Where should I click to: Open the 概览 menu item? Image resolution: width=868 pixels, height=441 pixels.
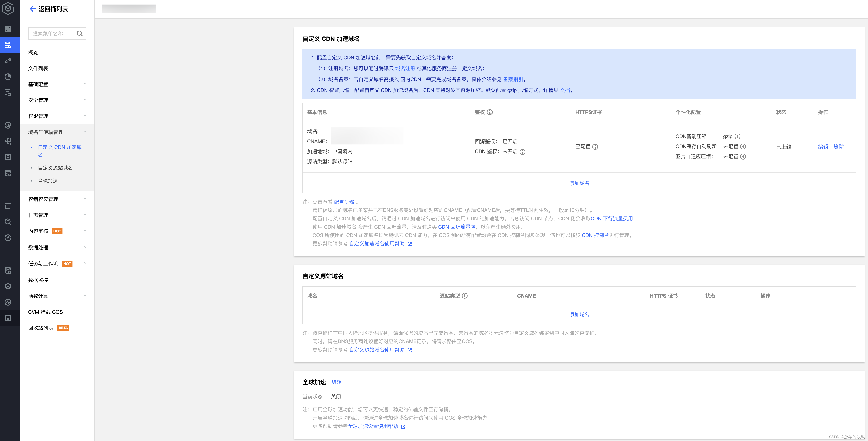[x=33, y=53]
